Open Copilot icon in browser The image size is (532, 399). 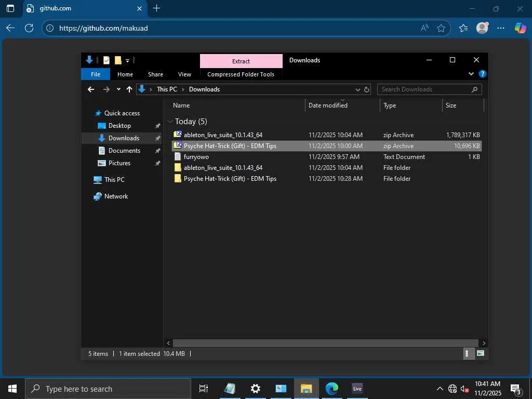tap(520, 28)
